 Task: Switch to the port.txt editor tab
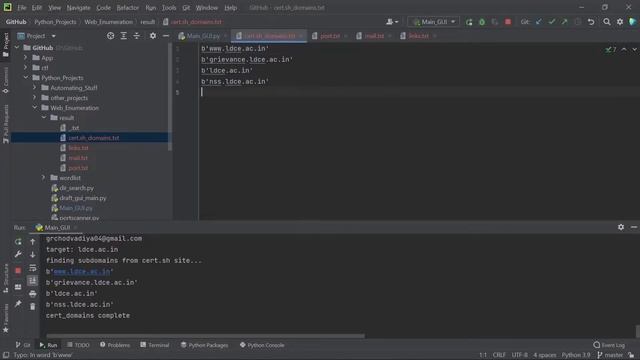point(329,36)
